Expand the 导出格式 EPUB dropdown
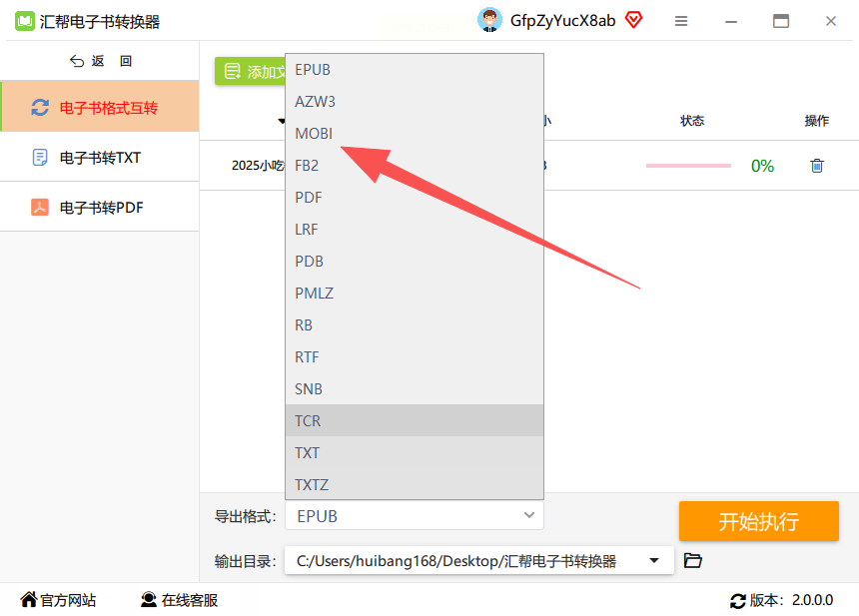Image resolution: width=859 pixels, height=616 pixels. pyautogui.click(x=415, y=516)
